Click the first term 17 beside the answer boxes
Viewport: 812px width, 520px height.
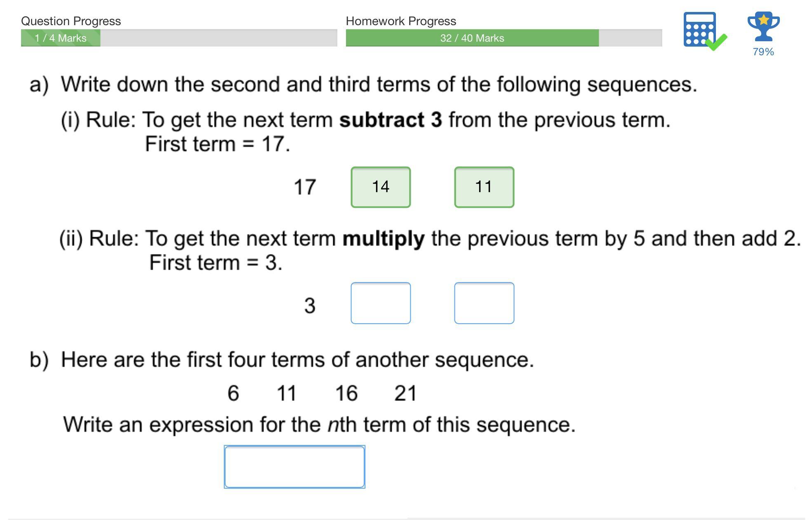pyautogui.click(x=305, y=187)
